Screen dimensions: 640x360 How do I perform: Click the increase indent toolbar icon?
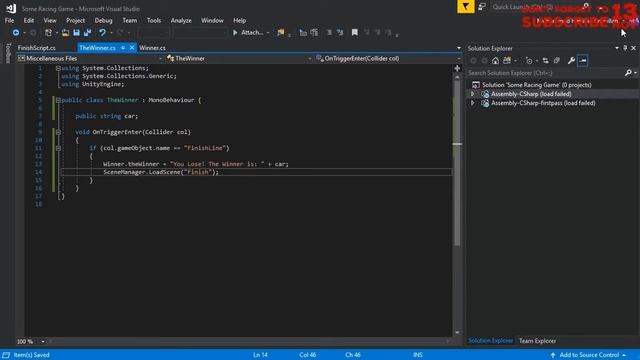pos(314,33)
